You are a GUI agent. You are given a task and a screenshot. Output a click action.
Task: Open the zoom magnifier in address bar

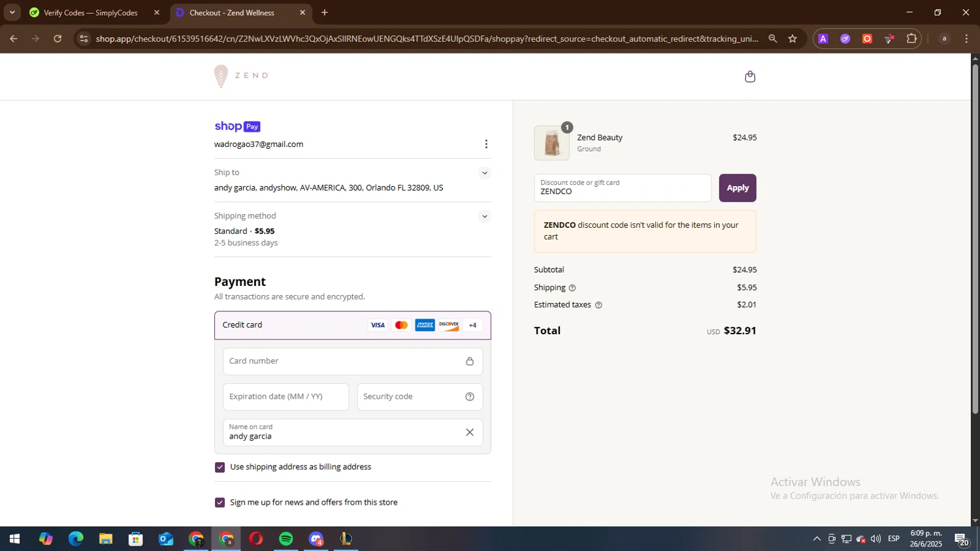[773, 39]
